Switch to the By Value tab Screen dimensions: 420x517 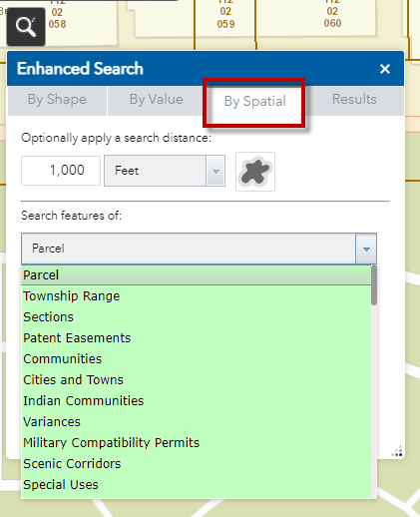[157, 100]
